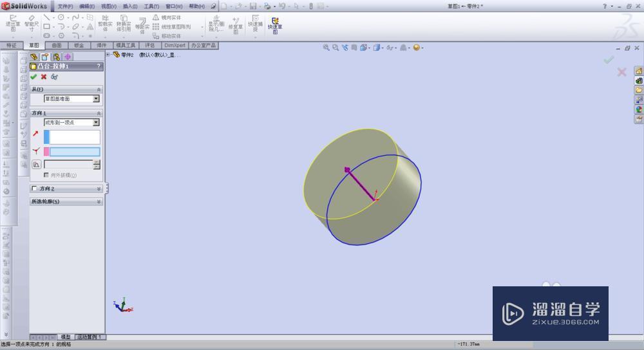Screen dimensions: 644x350
Task: Switch to the DimXpert tab
Action: 175,45
